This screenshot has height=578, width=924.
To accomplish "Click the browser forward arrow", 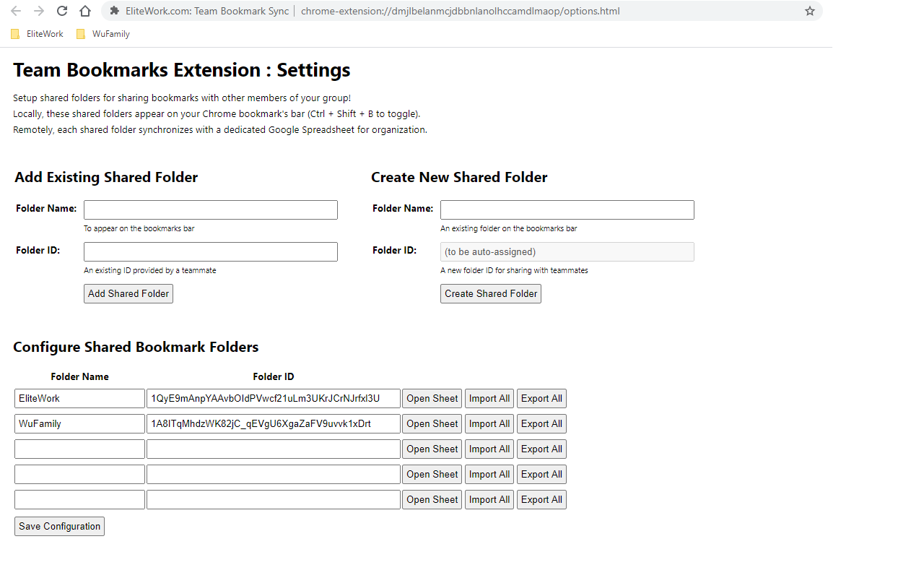I will pos(39,11).
